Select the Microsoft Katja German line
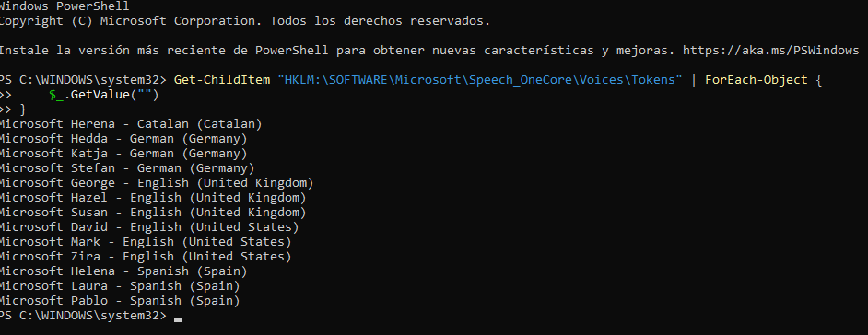868x335 pixels. click(123, 153)
